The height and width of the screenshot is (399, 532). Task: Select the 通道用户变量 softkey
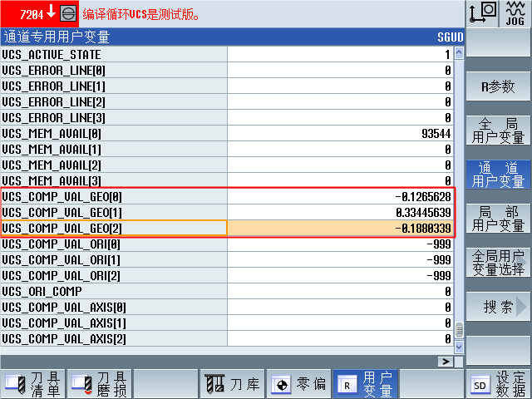click(x=497, y=175)
